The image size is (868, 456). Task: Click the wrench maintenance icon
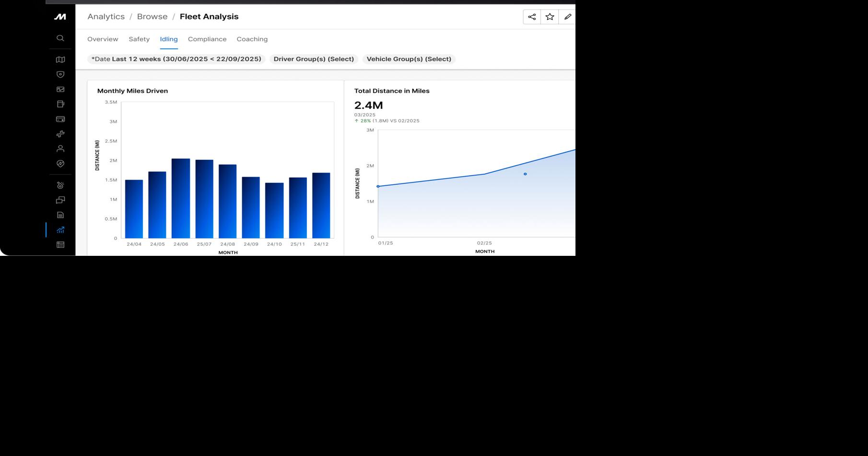click(60, 134)
